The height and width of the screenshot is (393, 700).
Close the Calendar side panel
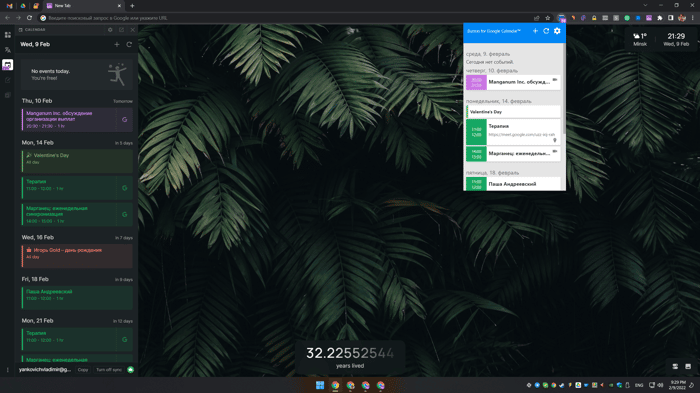pyautogui.click(x=133, y=30)
